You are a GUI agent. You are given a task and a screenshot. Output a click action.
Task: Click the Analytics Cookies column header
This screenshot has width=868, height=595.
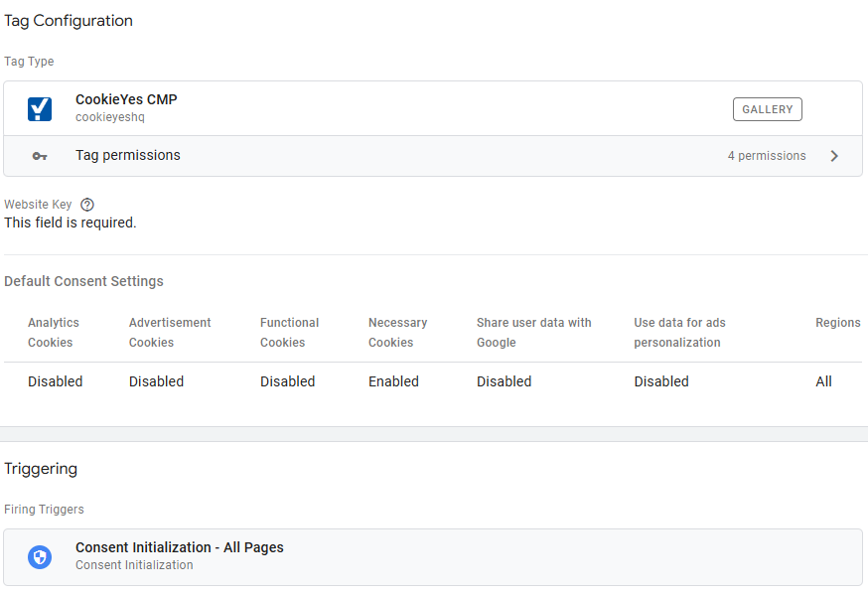(54, 333)
